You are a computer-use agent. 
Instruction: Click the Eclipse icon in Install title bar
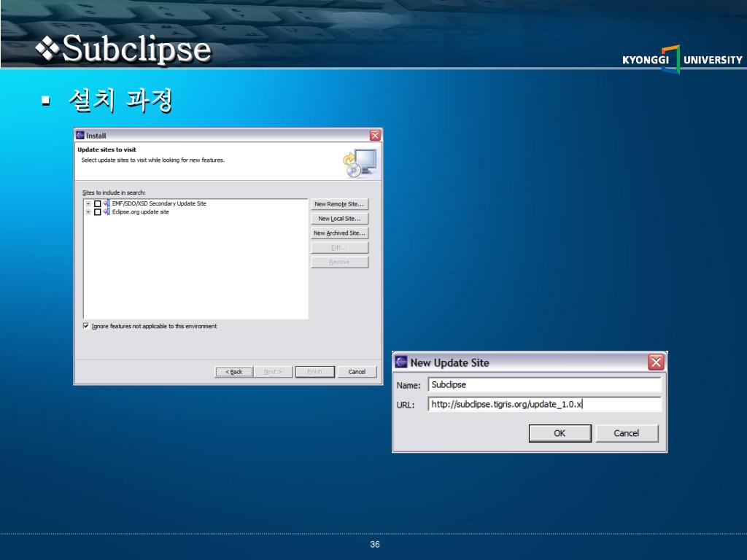click(80, 135)
